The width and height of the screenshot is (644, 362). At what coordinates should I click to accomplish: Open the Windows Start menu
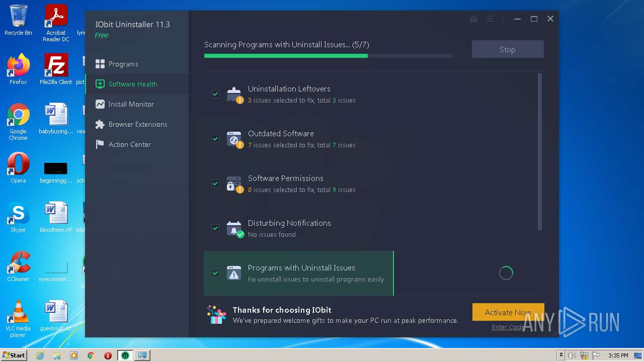[14, 355]
